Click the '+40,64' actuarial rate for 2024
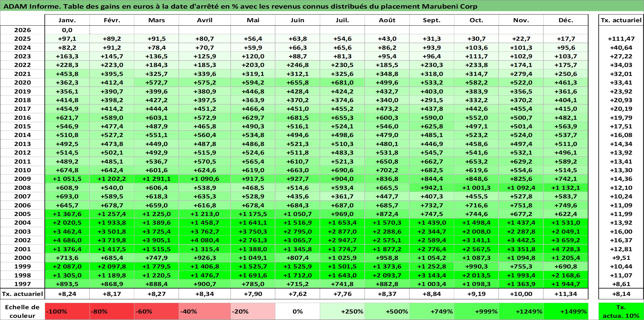644x320 pixels. point(621,48)
